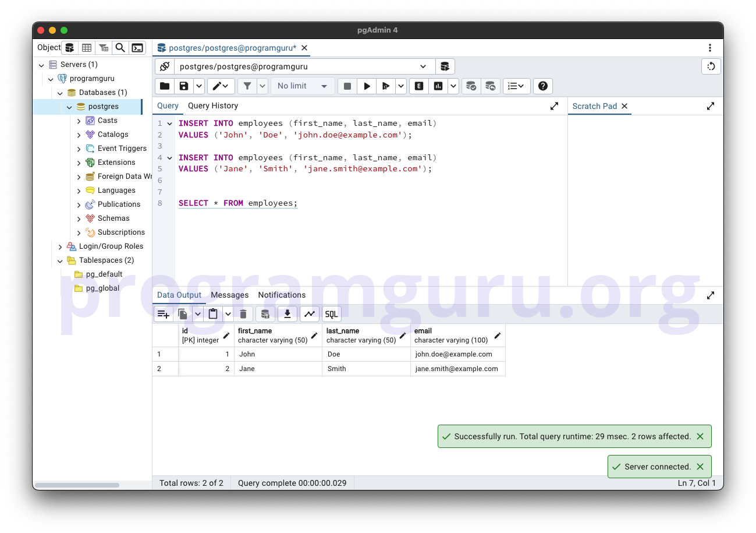
Task: Click the rollback transaction database icon
Action: pos(491,86)
